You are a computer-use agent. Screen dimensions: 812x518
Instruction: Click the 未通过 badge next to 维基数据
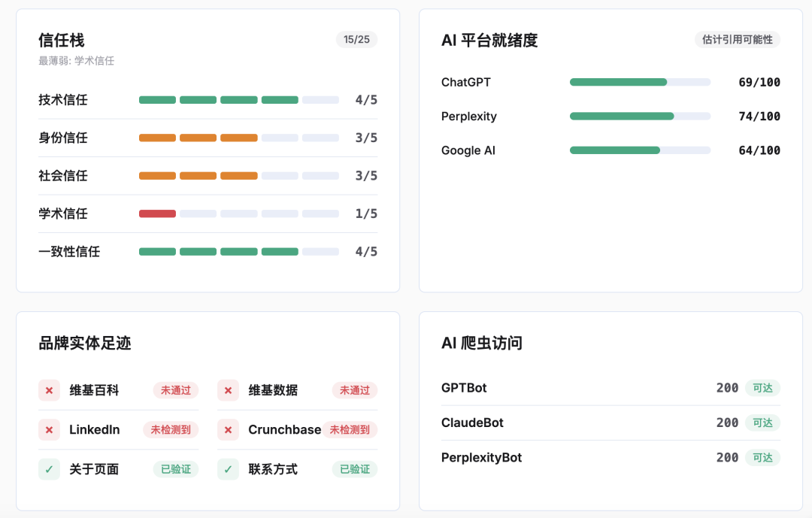(x=355, y=391)
